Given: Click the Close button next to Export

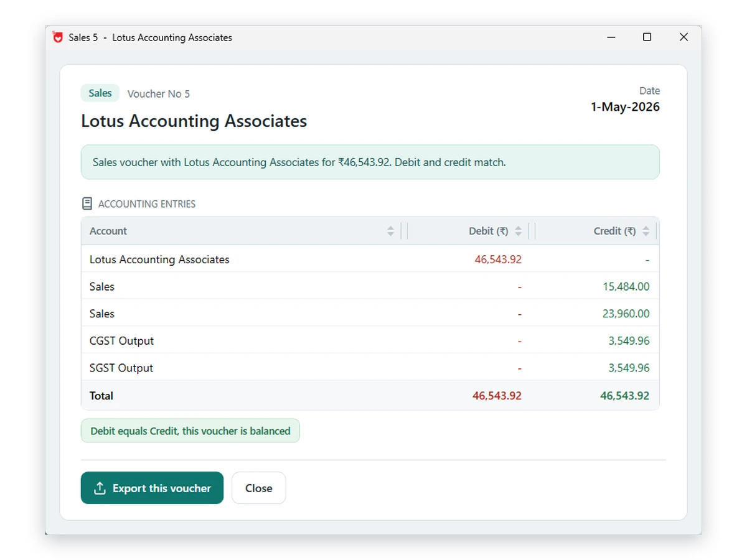Looking at the screenshot, I should tap(258, 488).
